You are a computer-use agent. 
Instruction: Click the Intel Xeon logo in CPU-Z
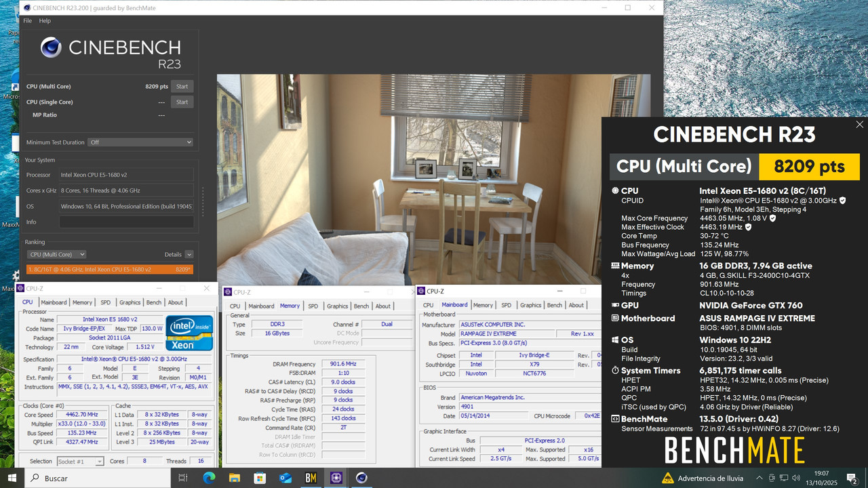[189, 332]
